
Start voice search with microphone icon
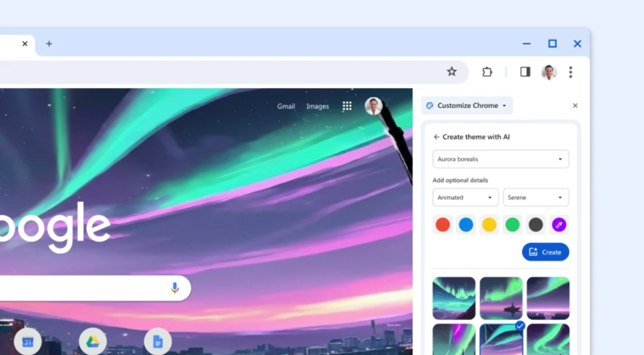[175, 288]
